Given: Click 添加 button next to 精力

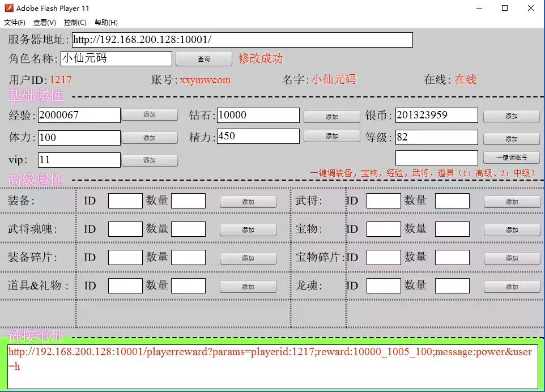Looking at the screenshot, I should 332,136.
